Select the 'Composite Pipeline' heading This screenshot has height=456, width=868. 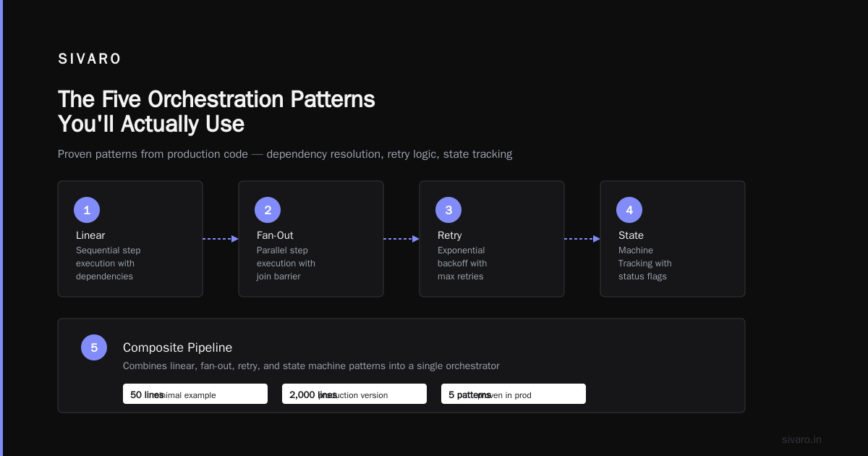click(x=178, y=347)
